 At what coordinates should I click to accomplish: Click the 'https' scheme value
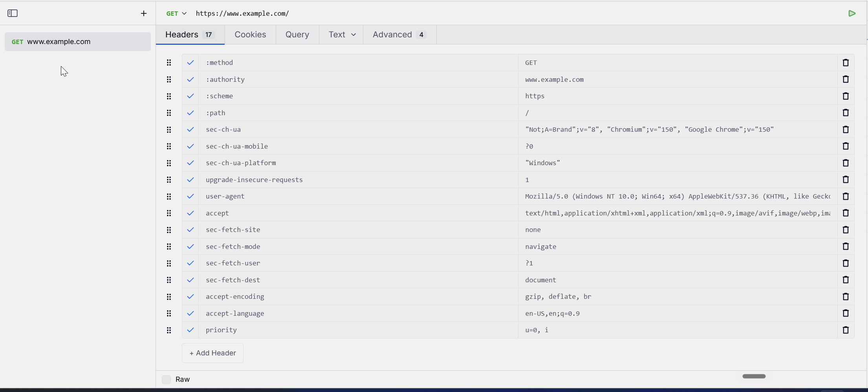coord(535,96)
